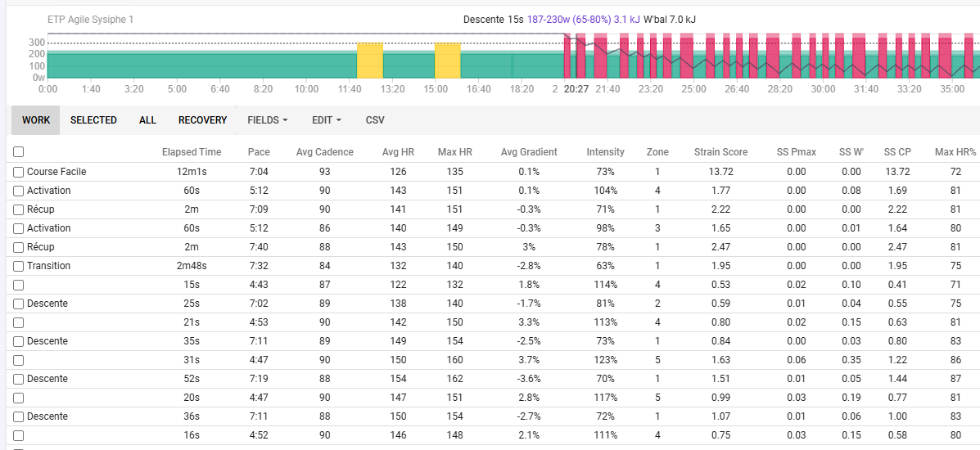This screenshot has width=980, height=450.
Task: Click the Elapsed Time column header
Action: tap(192, 152)
